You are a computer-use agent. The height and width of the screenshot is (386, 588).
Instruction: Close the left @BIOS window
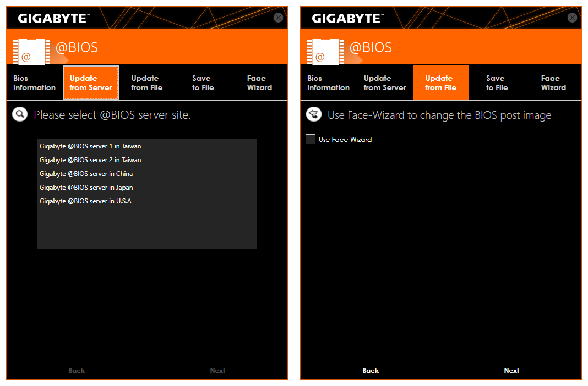click(278, 18)
